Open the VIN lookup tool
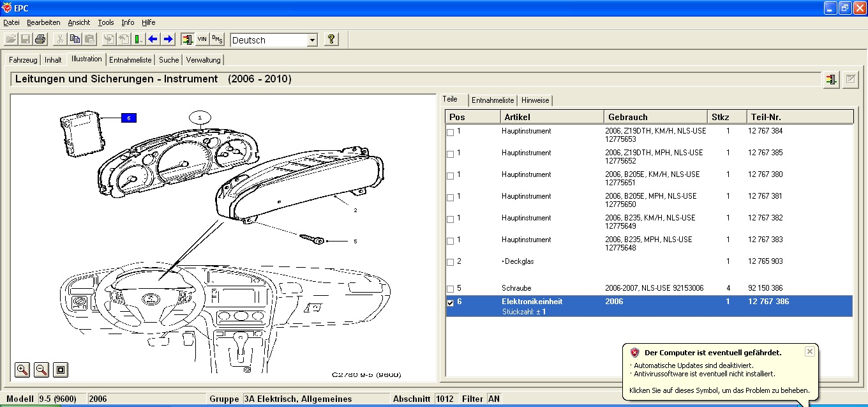Viewport: 868px width, 407px height. pos(202,40)
